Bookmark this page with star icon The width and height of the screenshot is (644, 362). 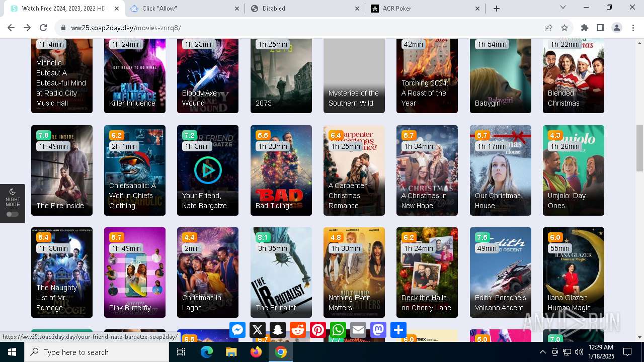(565, 28)
